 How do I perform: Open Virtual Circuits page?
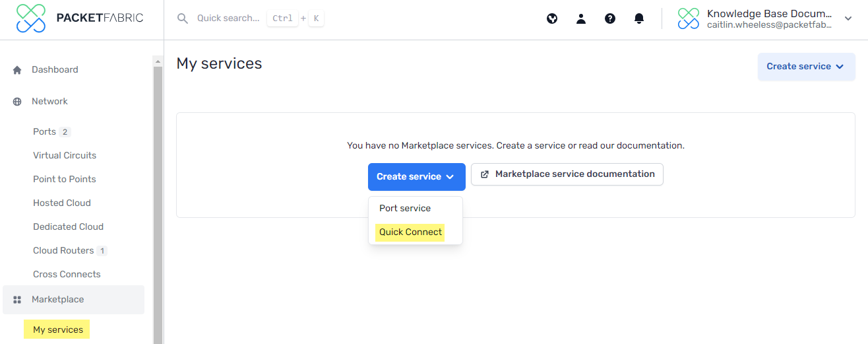pyautogui.click(x=65, y=156)
